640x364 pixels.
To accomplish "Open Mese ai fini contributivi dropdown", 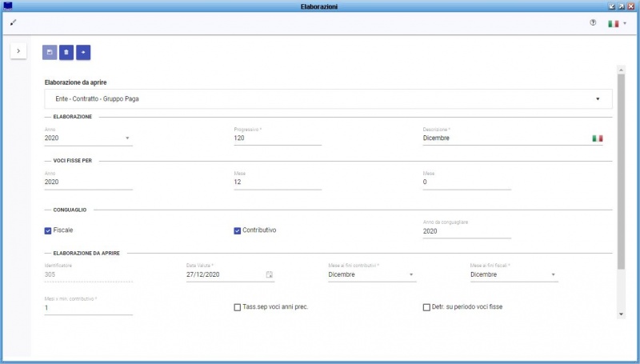I will click(x=412, y=274).
